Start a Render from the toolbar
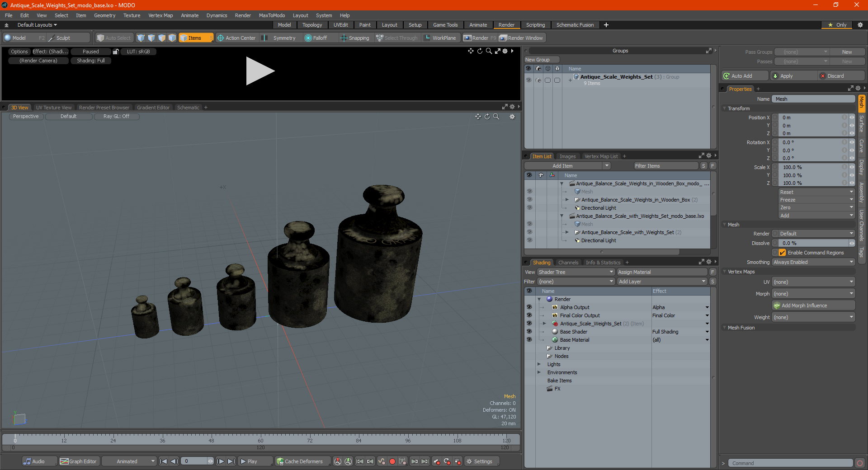The image size is (868, 470). click(x=480, y=38)
